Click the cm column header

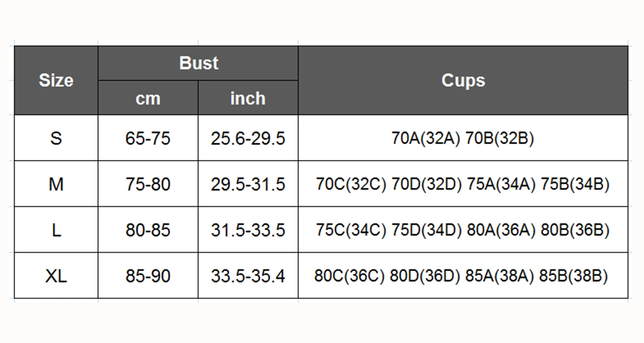[x=148, y=98]
